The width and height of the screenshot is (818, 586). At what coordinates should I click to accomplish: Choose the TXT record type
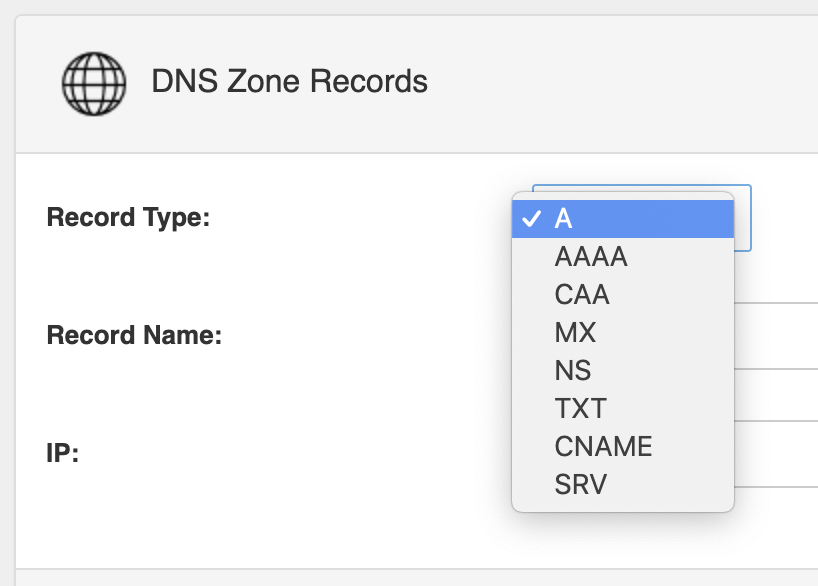point(623,408)
